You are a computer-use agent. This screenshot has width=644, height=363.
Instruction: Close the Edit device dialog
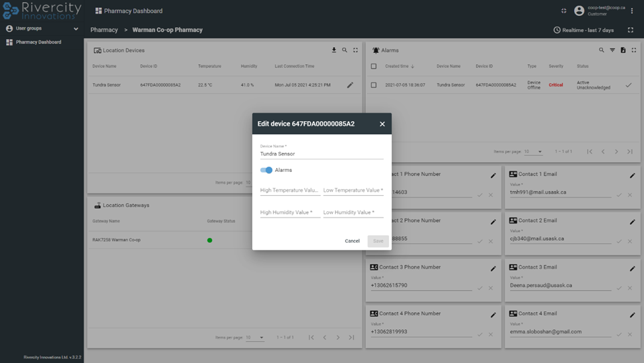coord(382,124)
